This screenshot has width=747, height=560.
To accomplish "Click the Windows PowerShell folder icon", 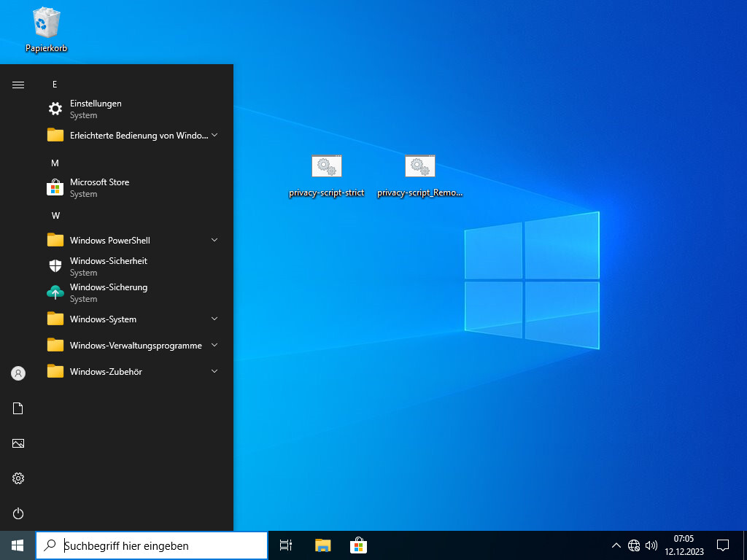I will (x=55, y=240).
